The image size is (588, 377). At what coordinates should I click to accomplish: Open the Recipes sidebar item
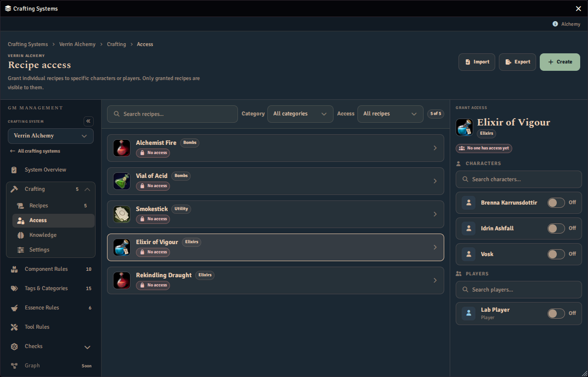(53, 206)
